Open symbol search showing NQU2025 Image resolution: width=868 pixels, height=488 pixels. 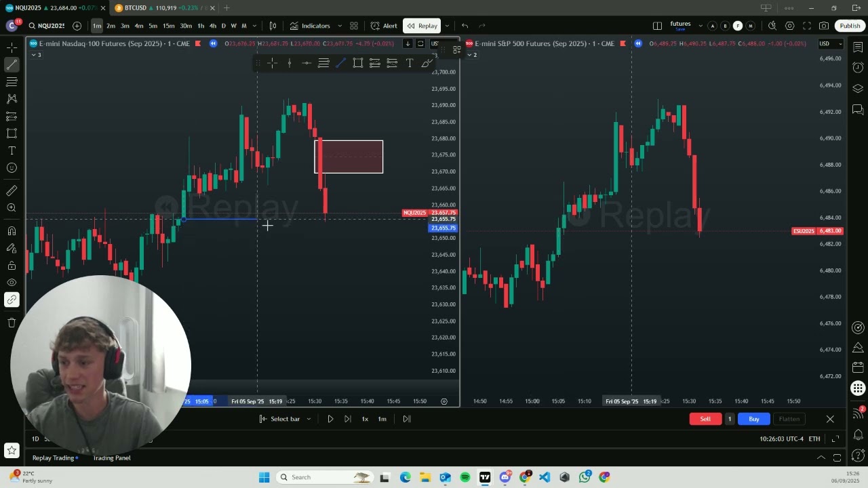point(47,26)
